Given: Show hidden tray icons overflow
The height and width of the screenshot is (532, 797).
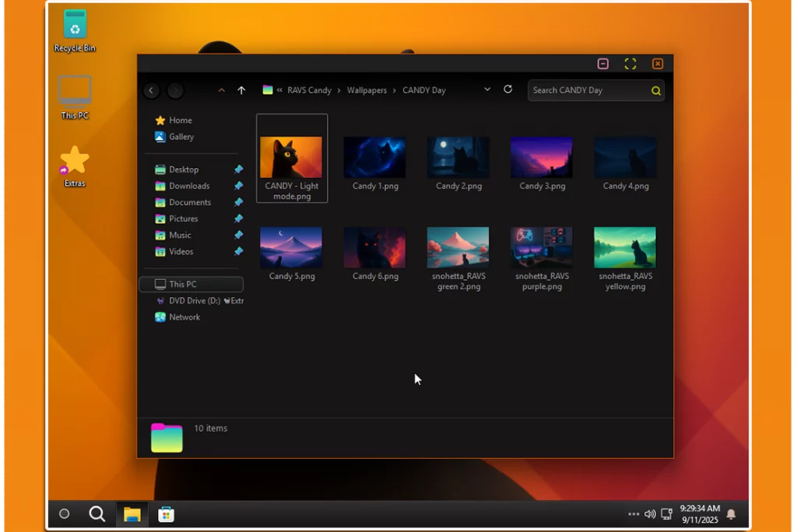Looking at the screenshot, I should [634, 514].
